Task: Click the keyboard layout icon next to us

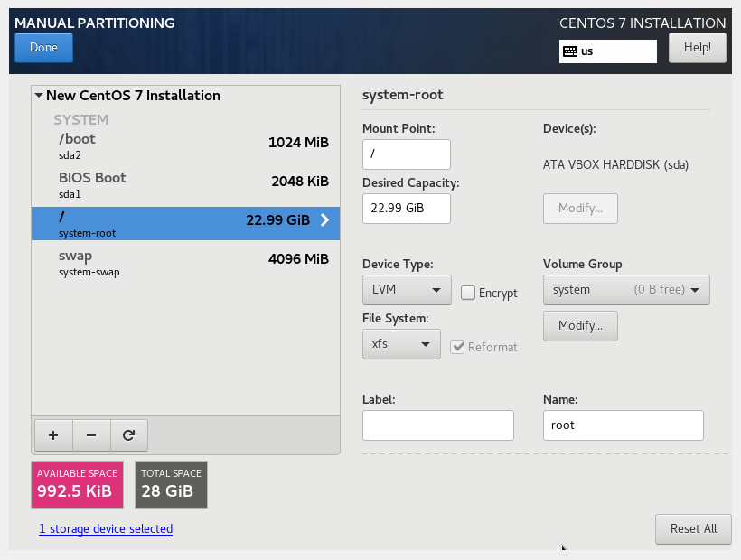Action: 570,51
